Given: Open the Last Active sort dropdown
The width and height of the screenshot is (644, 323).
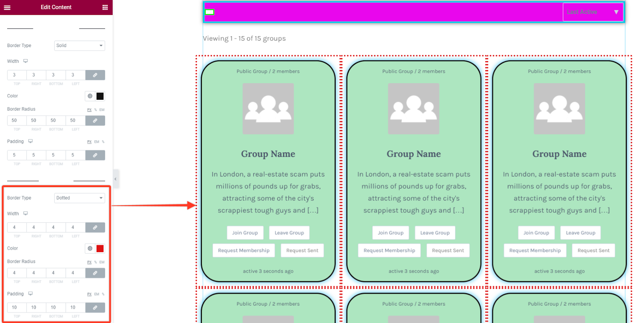Looking at the screenshot, I should point(593,12).
